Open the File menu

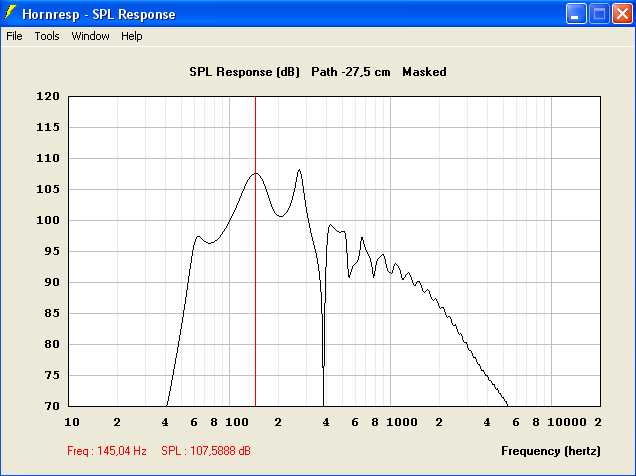pos(14,36)
